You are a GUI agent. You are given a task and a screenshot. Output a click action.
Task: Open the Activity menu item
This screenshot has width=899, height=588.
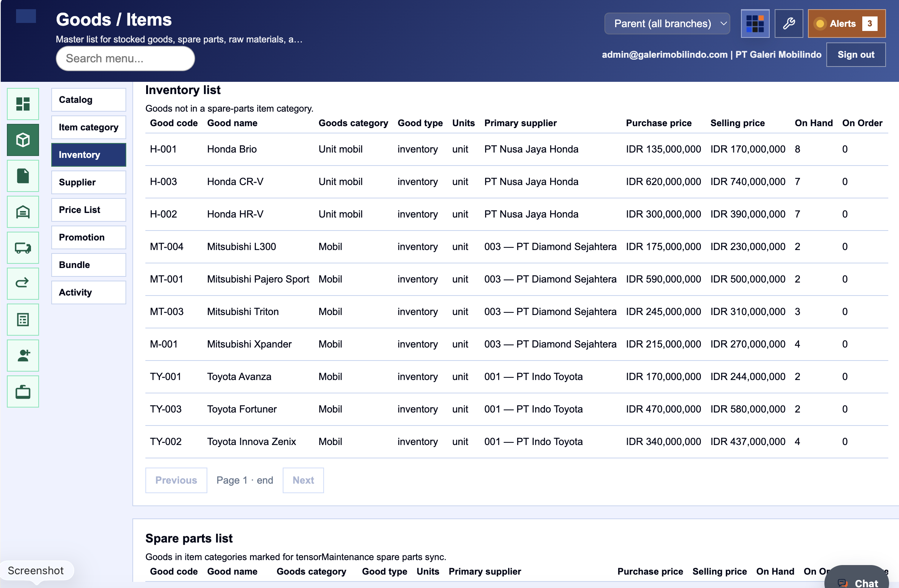point(88,292)
